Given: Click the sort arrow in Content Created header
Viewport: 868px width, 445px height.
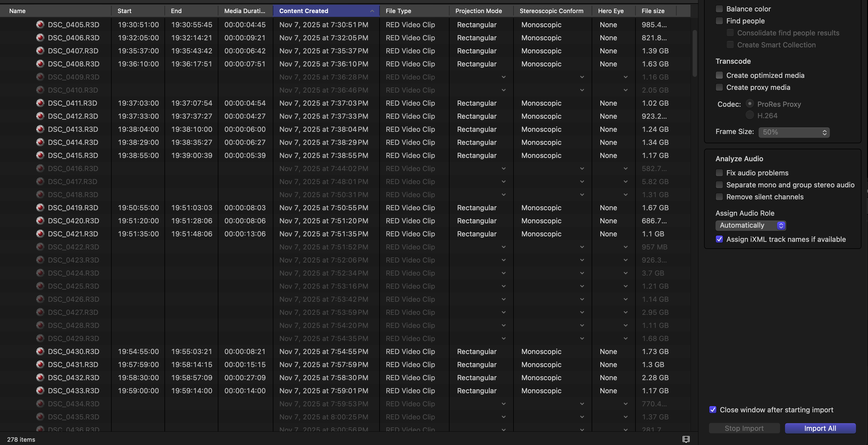Looking at the screenshot, I should 372,11.
